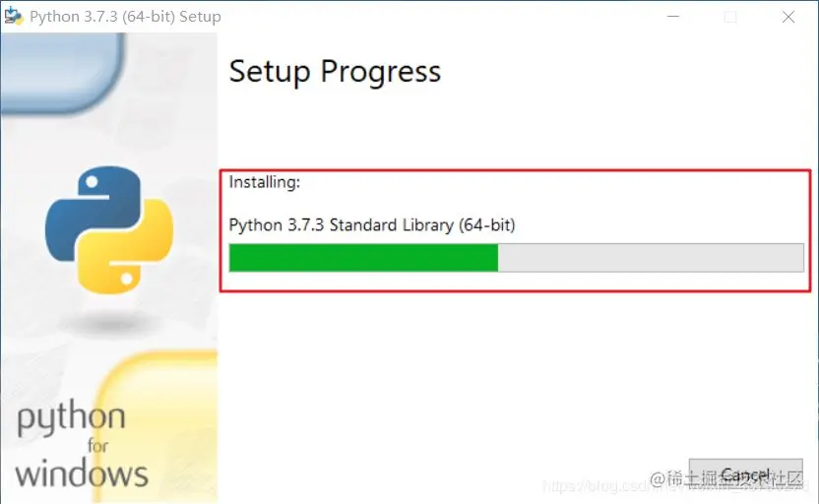Click the word python in sidebar

coord(72,418)
